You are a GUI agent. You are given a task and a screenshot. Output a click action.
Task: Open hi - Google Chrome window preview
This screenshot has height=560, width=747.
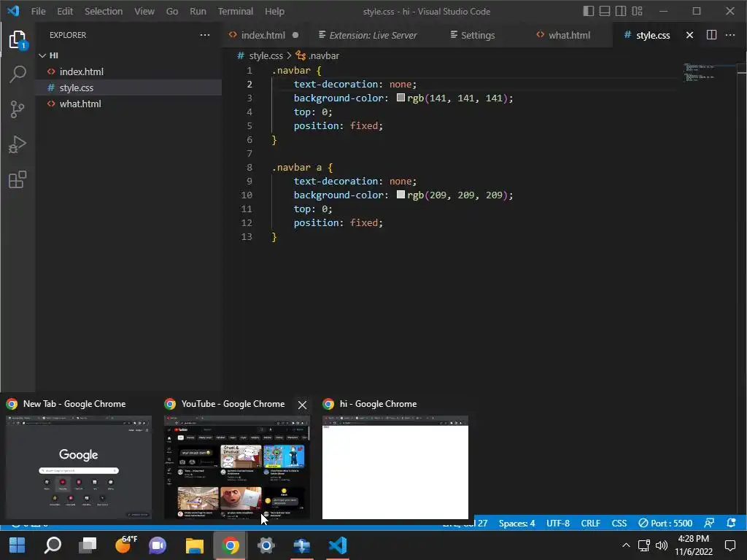tap(395, 467)
